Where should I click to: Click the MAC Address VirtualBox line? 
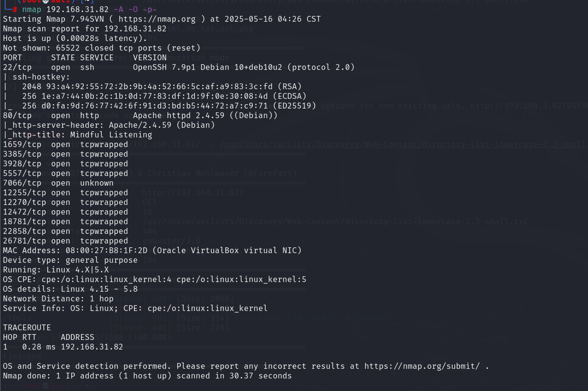point(152,250)
